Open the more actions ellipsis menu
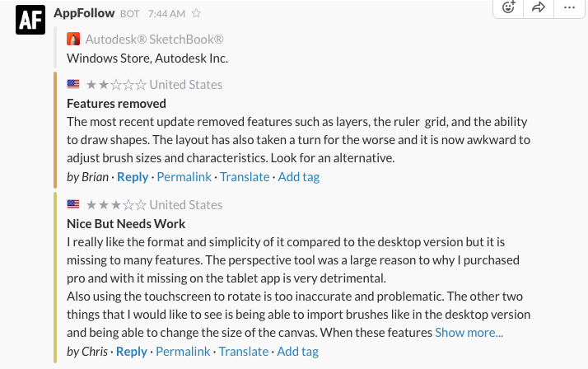This screenshot has height=369, width=588. pyautogui.click(x=569, y=7)
